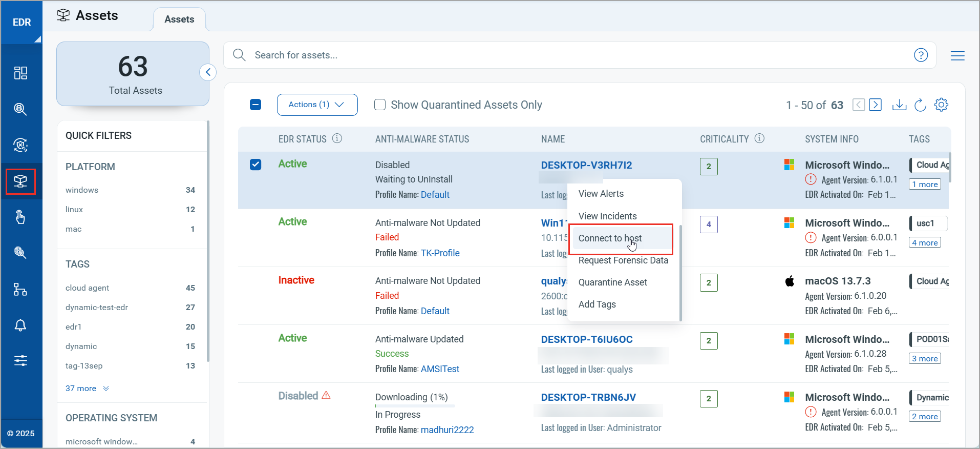Viewport: 980px width, 449px height.
Task: Download the asset list
Action: coord(899,105)
